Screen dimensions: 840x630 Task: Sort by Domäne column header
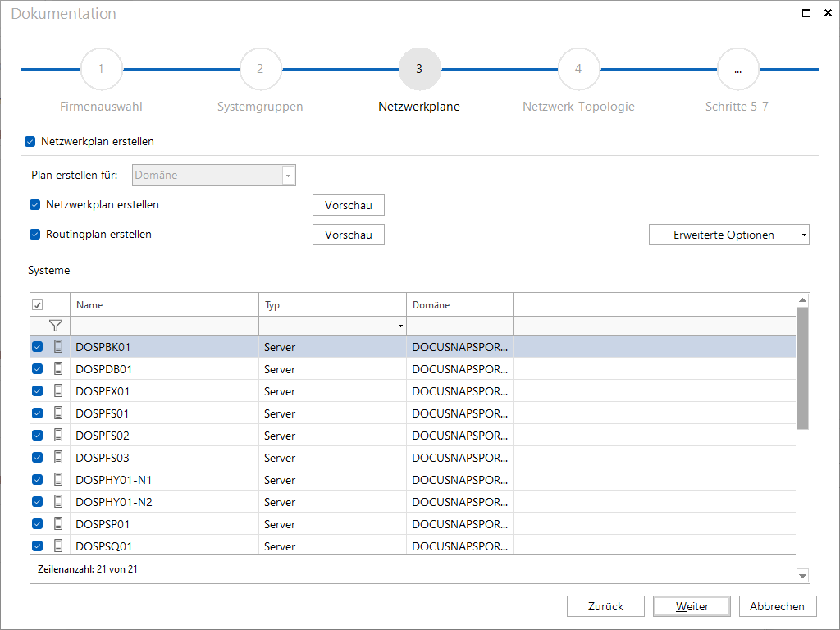459,305
